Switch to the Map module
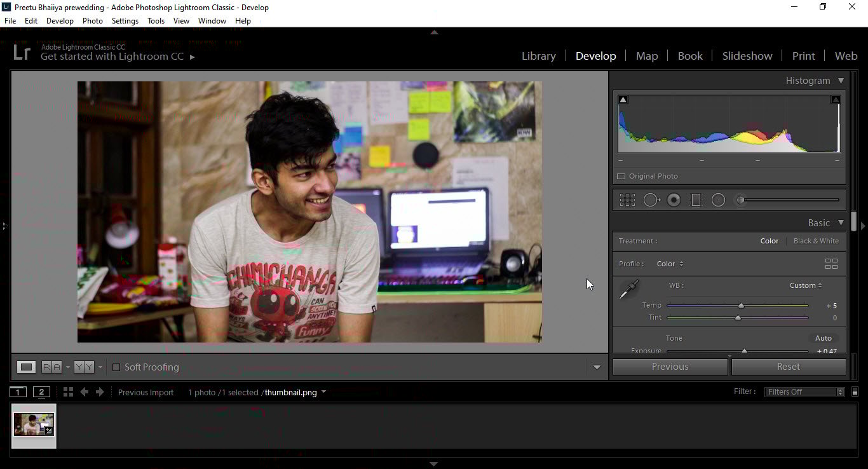The image size is (868, 469). [647, 56]
